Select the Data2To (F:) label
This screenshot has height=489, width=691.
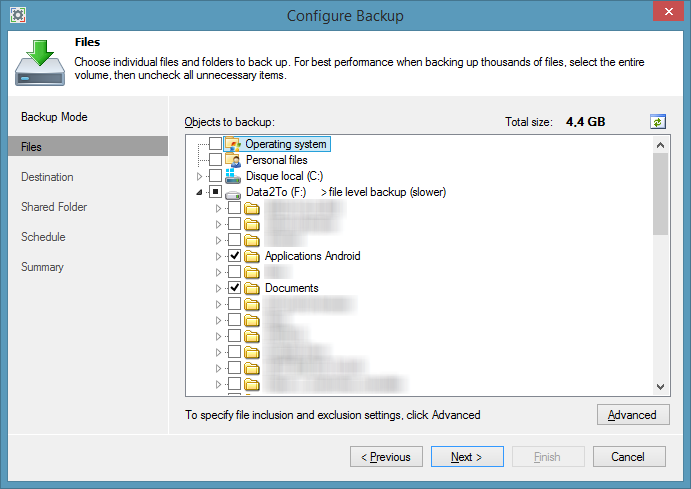click(x=275, y=192)
